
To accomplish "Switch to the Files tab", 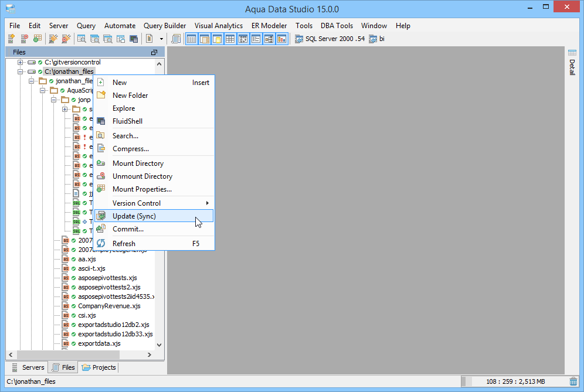I will pyautogui.click(x=63, y=367).
